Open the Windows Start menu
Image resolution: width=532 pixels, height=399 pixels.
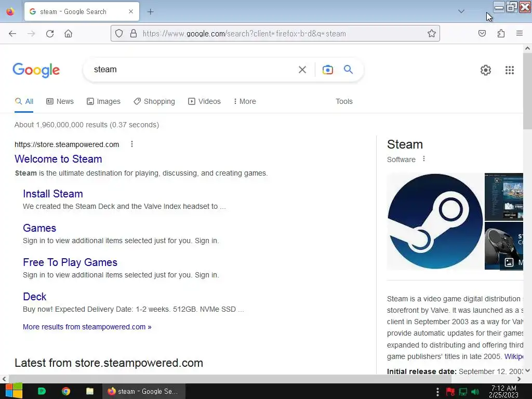coord(14,391)
